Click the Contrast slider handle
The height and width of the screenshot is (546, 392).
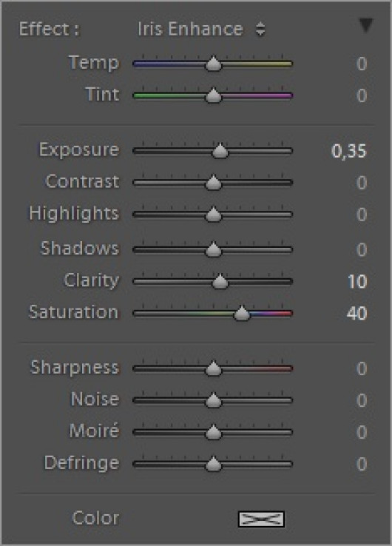click(214, 183)
